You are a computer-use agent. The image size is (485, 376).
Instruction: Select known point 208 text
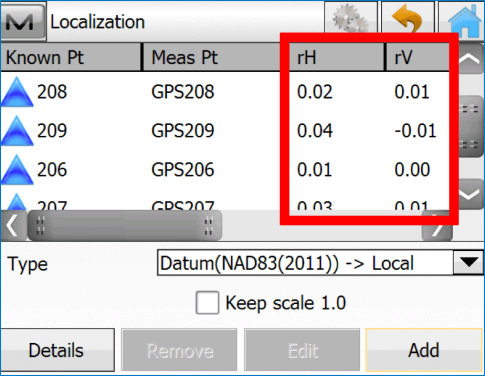pyautogui.click(x=52, y=92)
